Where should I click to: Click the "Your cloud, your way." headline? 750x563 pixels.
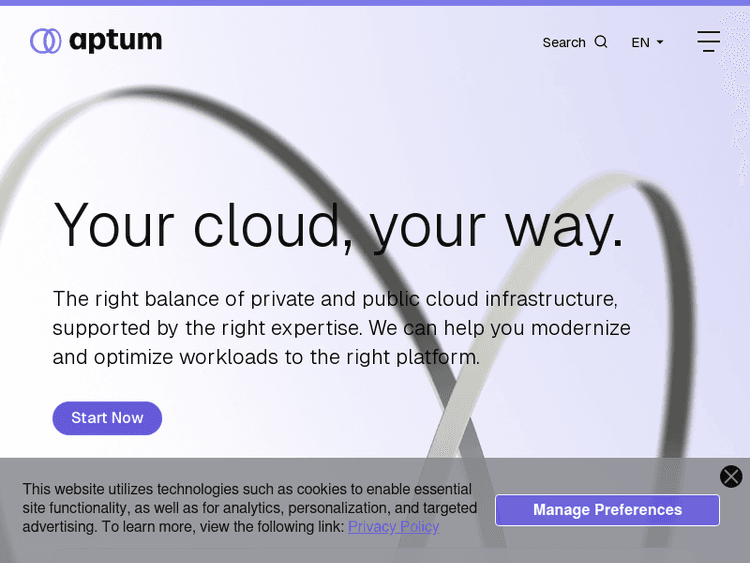pos(338,225)
